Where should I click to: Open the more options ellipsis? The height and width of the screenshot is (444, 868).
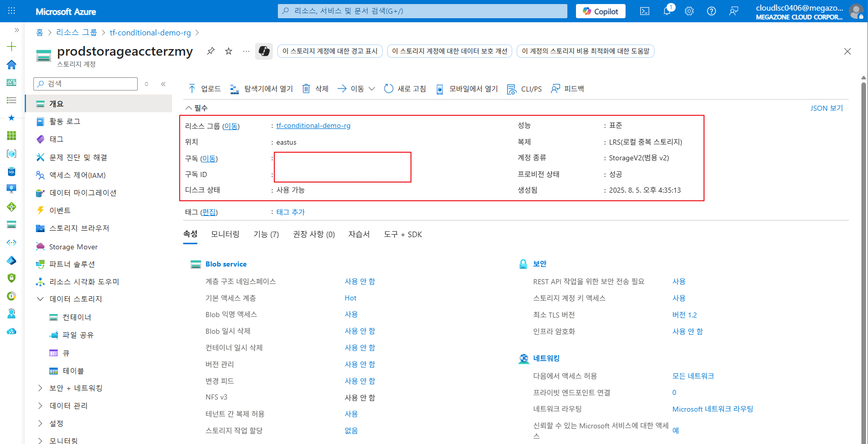(x=246, y=51)
